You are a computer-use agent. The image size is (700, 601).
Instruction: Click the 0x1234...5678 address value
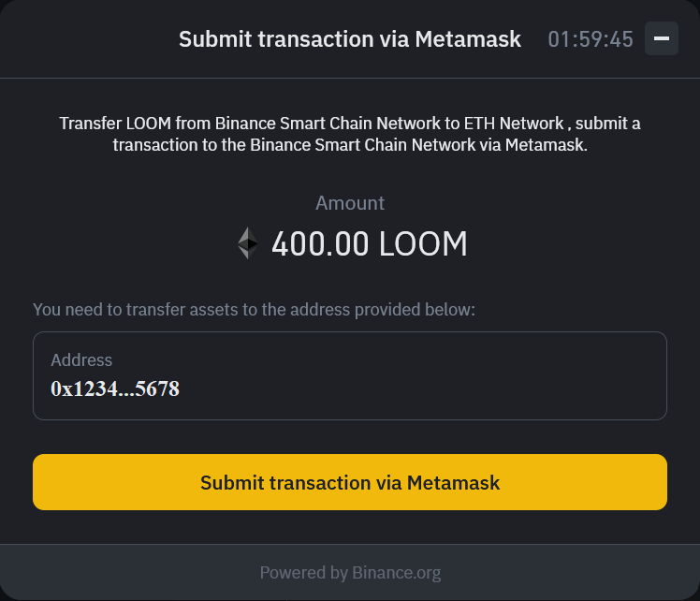[x=115, y=388]
